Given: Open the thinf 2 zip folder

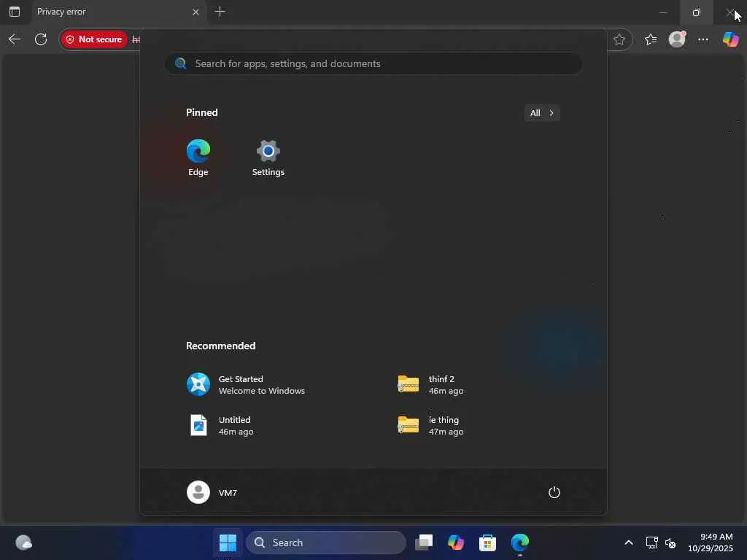Looking at the screenshot, I should point(430,384).
